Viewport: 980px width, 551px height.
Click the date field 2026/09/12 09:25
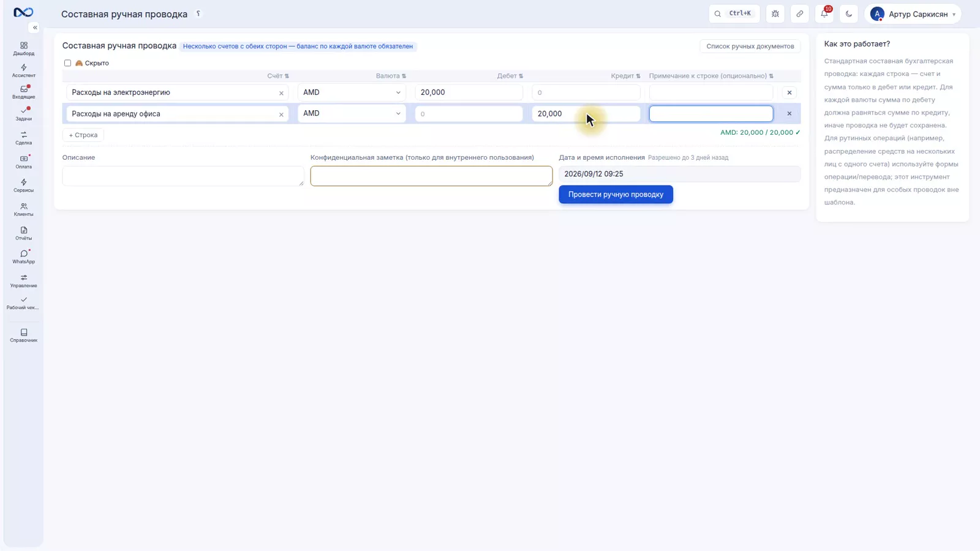(x=679, y=174)
